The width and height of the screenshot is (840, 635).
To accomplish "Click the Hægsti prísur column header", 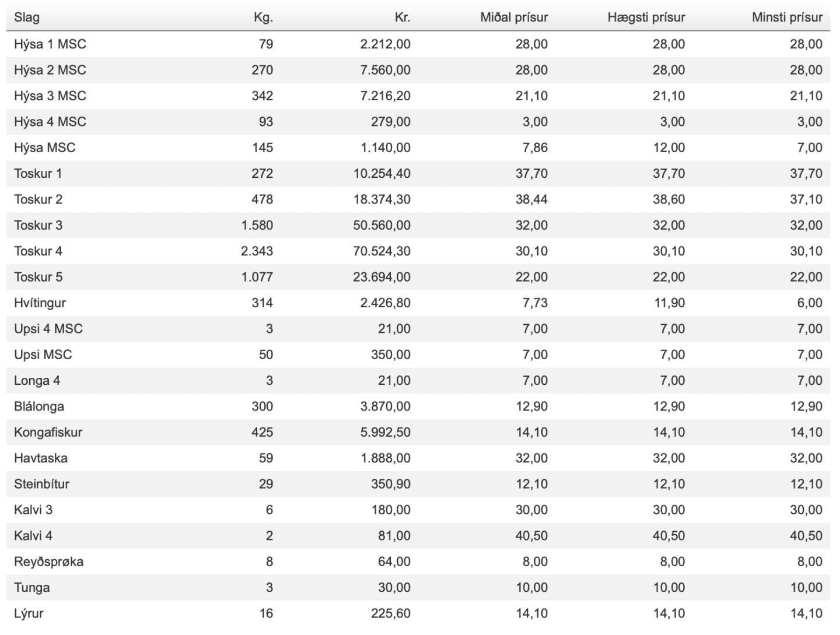I will 646,17.
